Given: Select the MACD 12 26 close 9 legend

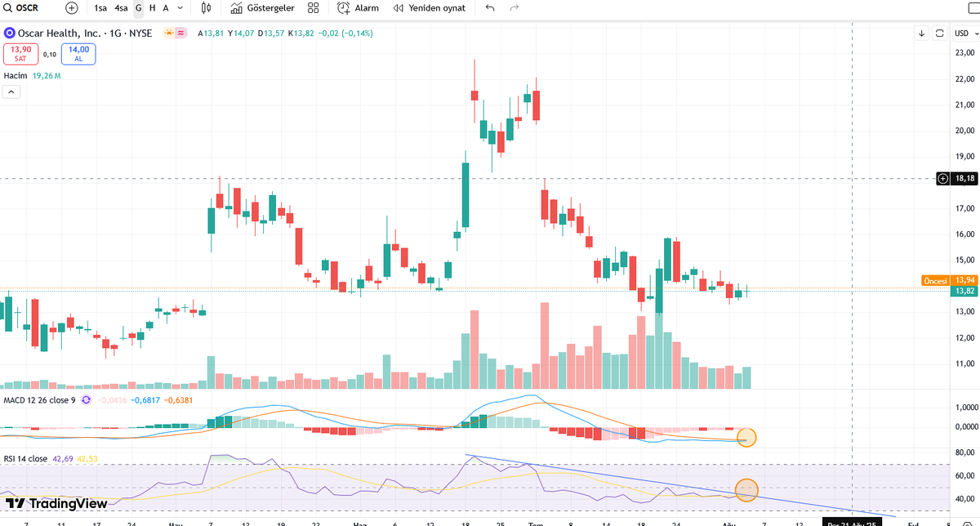Looking at the screenshot, I should click(40, 399).
